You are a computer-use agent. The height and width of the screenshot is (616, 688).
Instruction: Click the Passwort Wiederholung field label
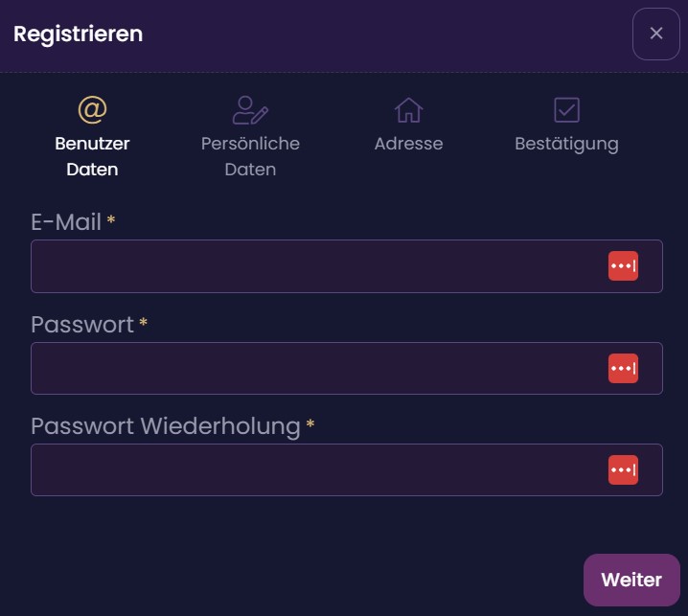(166, 426)
